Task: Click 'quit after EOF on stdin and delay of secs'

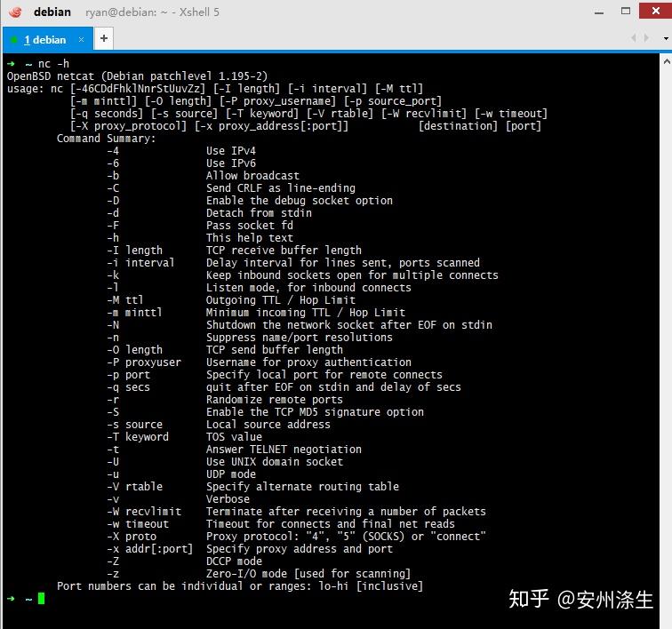Action: pos(333,387)
